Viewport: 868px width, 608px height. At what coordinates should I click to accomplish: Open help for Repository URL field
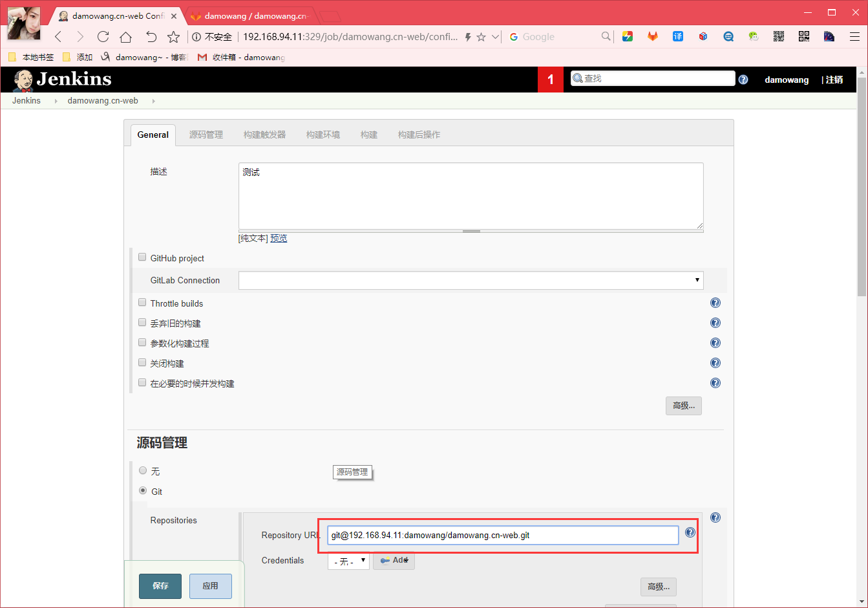(x=690, y=532)
